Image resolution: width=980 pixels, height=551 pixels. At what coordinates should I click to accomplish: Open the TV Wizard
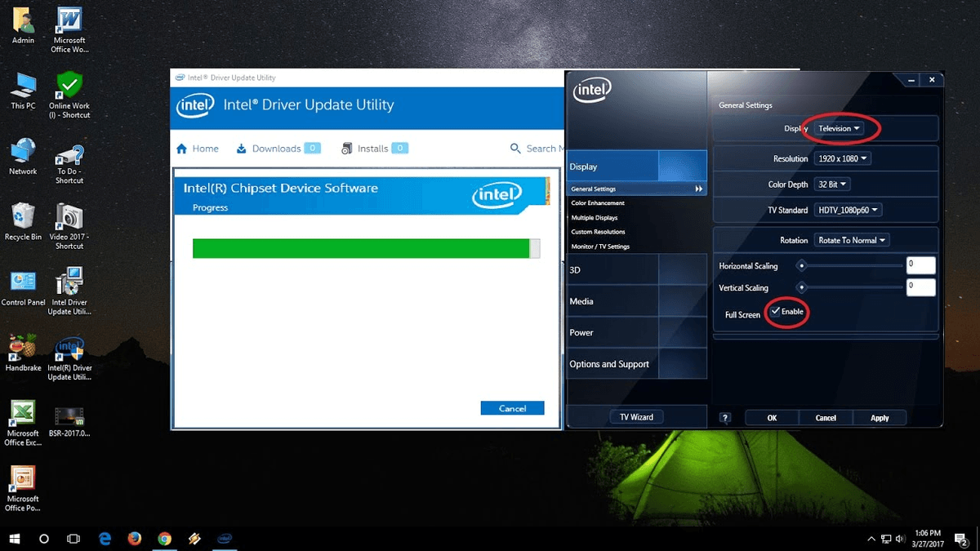(x=636, y=416)
